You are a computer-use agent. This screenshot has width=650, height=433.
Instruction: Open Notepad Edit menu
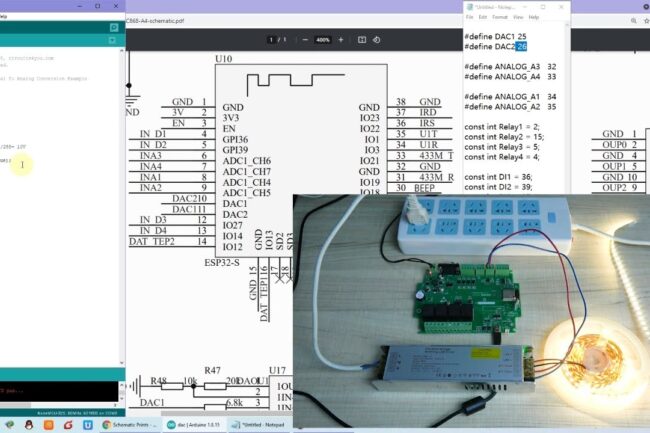(485, 17)
